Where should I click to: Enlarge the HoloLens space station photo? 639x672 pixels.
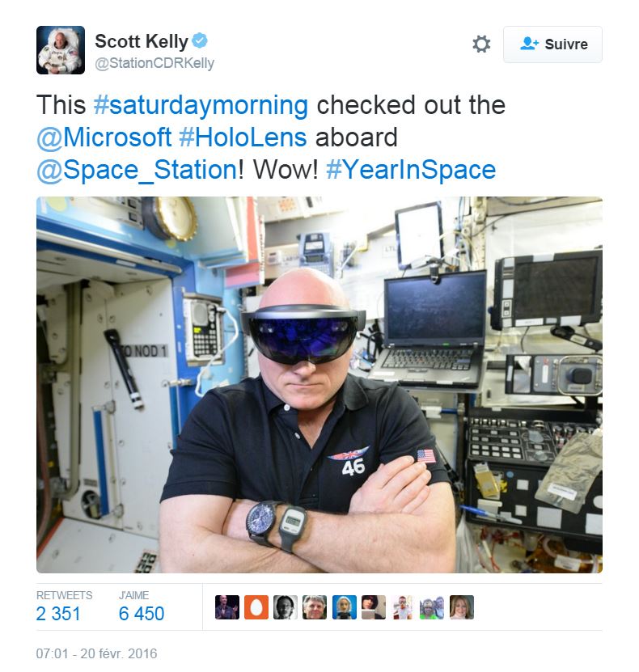tap(319, 385)
